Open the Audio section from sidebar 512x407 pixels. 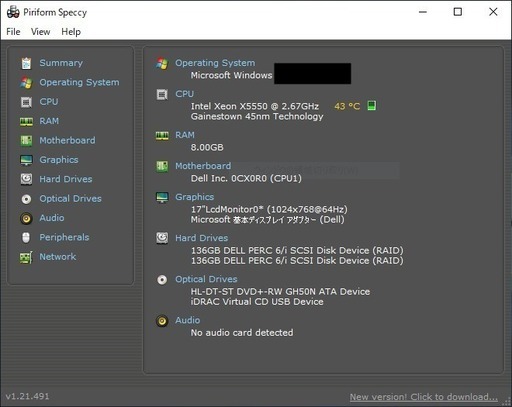point(52,218)
